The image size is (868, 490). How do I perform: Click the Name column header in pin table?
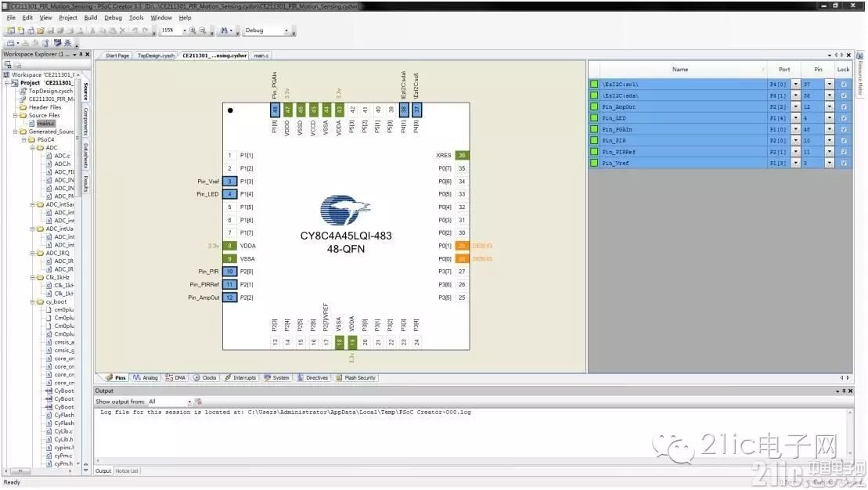680,69
